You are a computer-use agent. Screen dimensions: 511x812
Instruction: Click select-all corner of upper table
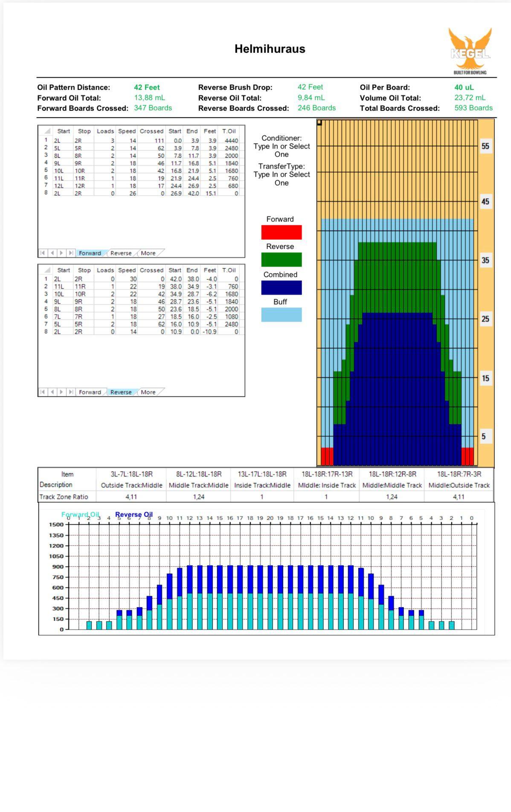point(47,131)
